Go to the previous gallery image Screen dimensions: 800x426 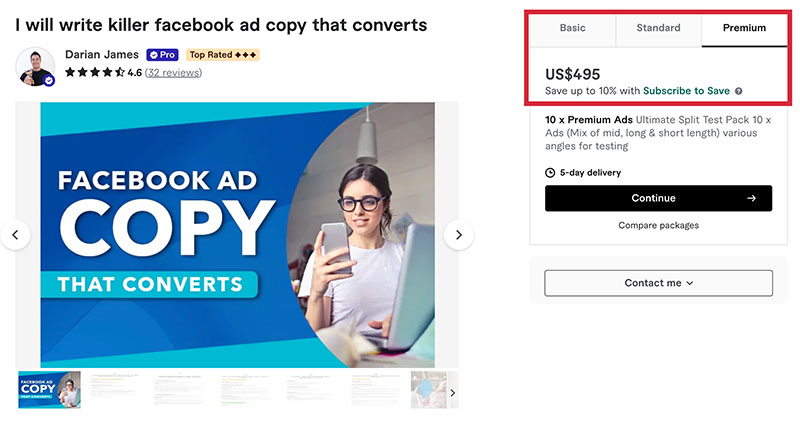15,235
